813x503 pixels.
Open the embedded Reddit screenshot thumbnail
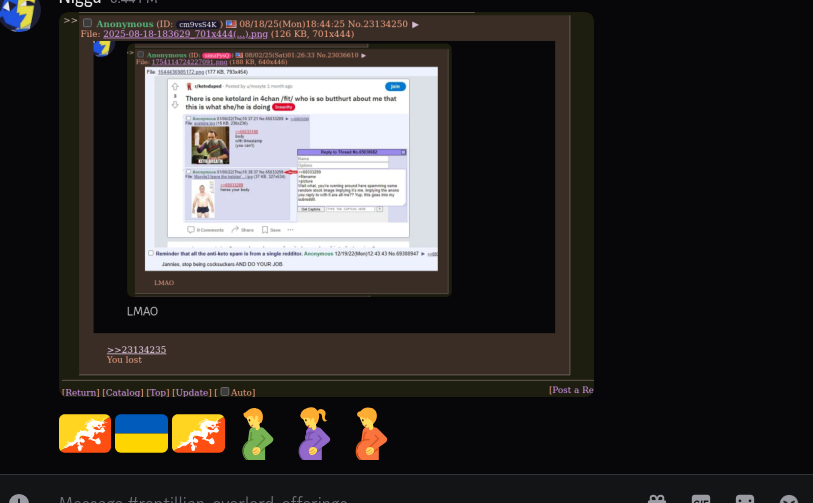click(x=291, y=169)
